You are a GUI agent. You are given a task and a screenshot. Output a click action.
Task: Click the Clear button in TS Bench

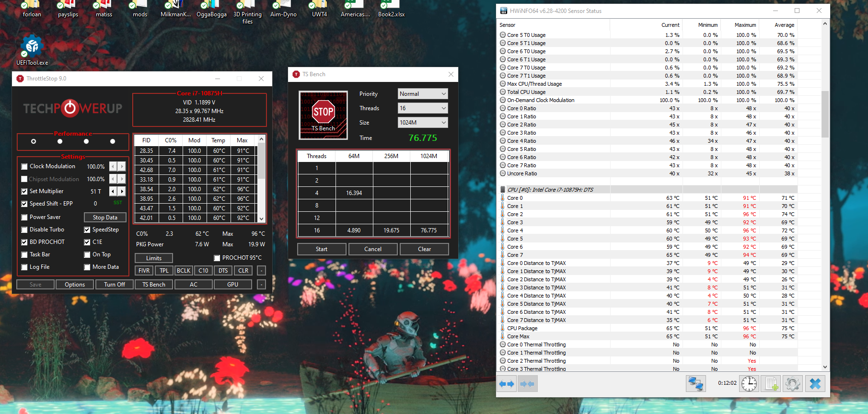click(424, 249)
